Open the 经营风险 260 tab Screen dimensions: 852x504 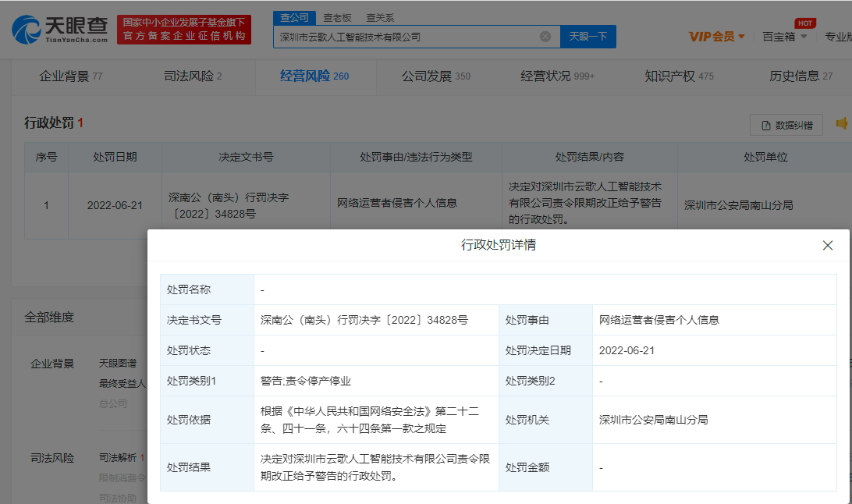coord(314,76)
